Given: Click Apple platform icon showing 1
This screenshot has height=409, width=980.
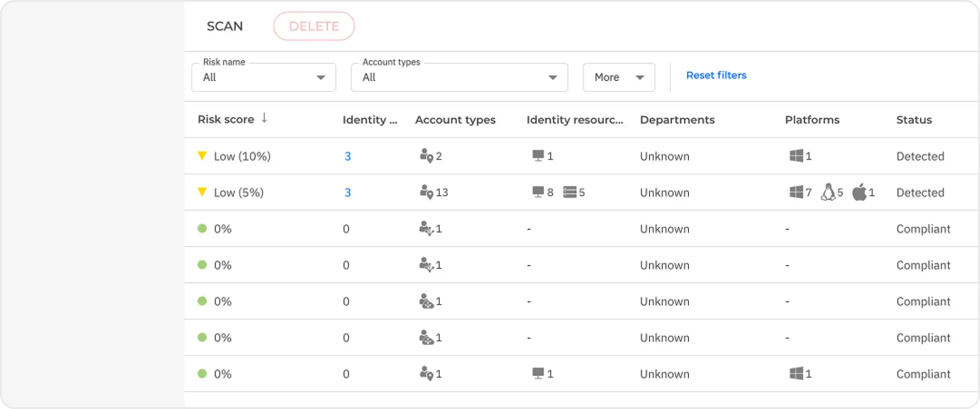Looking at the screenshot, I should tap(859, 192).
